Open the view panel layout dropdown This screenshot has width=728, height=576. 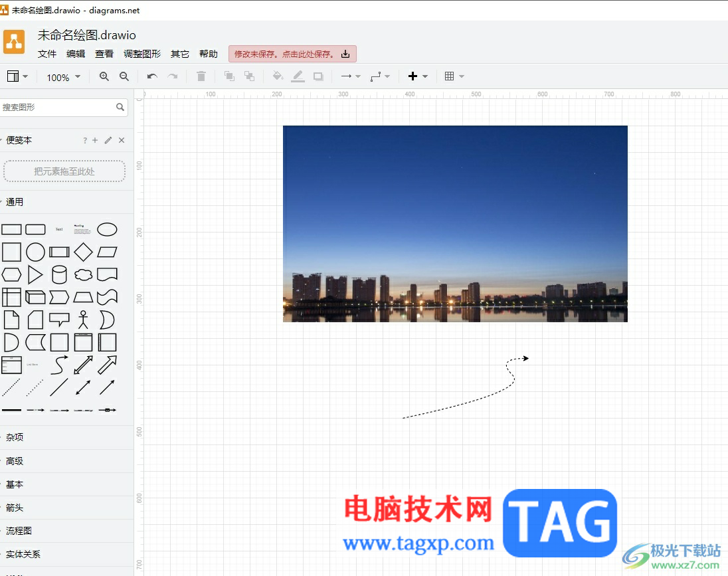18,76
